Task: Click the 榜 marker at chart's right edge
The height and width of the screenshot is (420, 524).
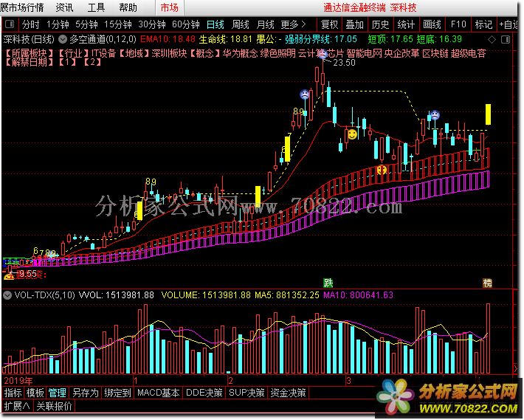Action: 487,283
